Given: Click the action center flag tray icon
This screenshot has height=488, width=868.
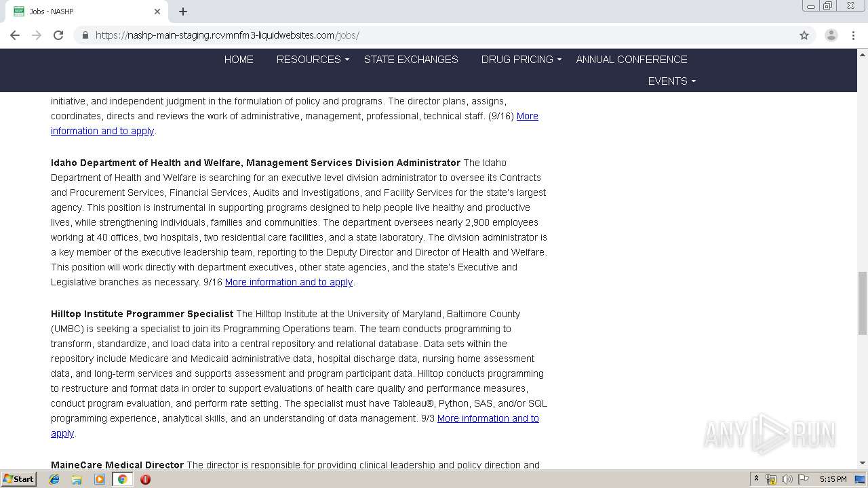Looking at the screenshot, I should [804, 479].
